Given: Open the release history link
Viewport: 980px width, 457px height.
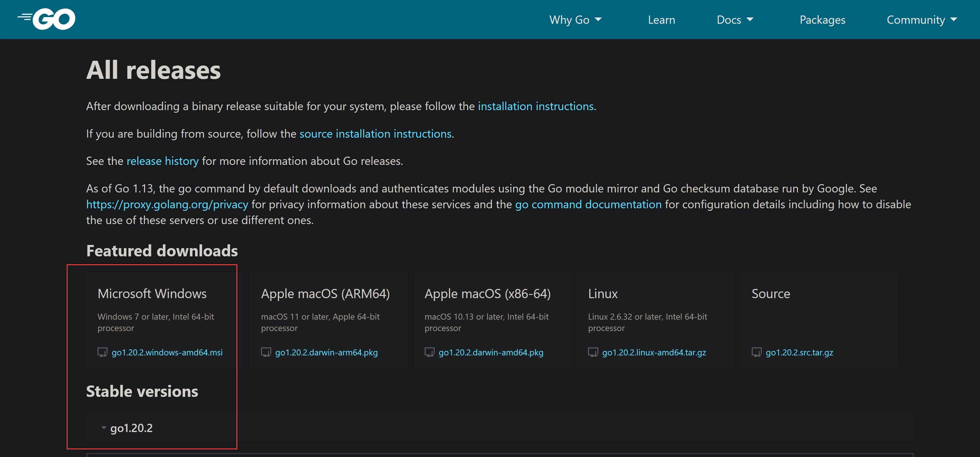Looking at the screenshot, I should (x=162, y=161).
